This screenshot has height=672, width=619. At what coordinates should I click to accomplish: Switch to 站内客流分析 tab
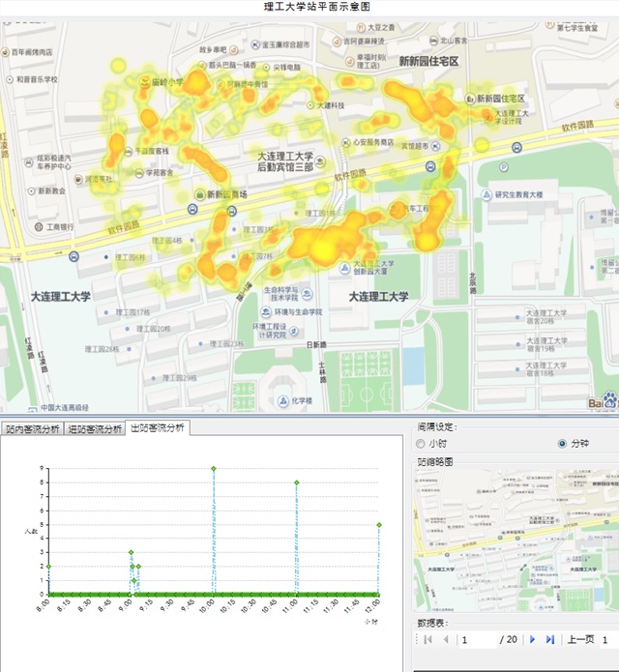click(32, 428)
